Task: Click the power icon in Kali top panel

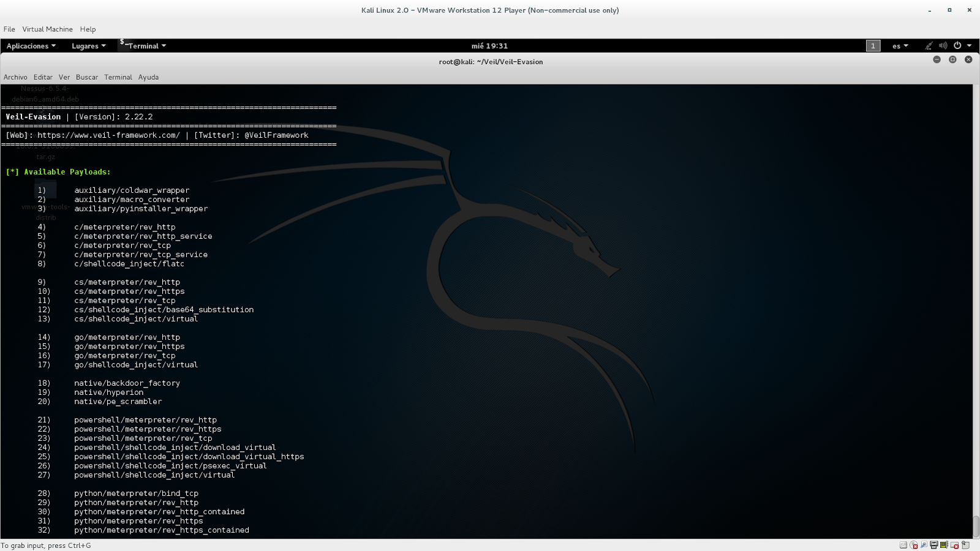Action: (x=957, y=46)
